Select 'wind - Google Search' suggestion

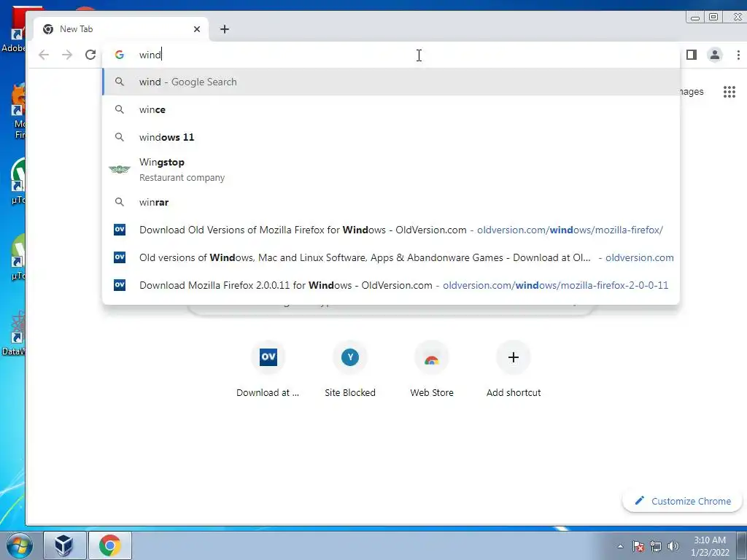coord(391,82)
